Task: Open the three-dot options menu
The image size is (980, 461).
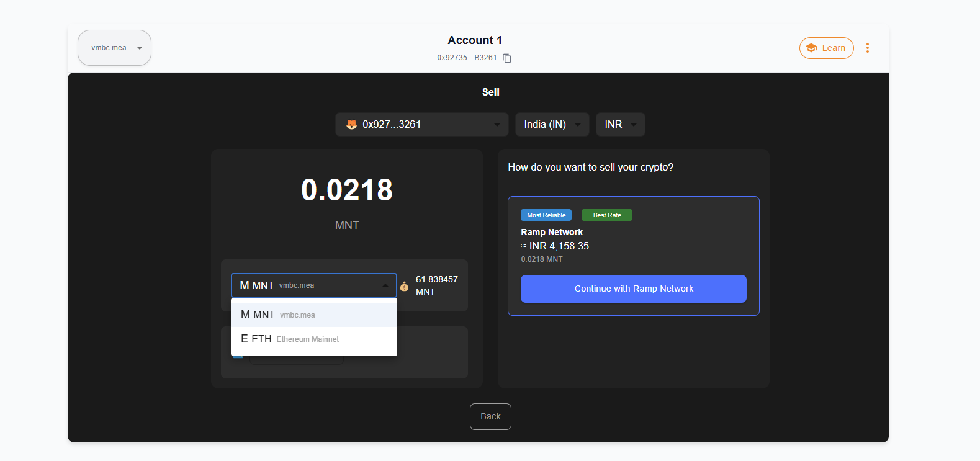Action: (868, 48)
